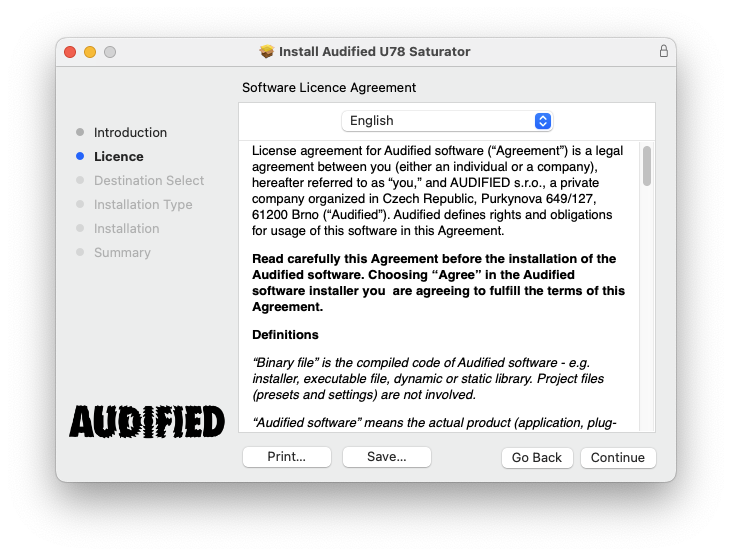
Task: Click the grey bullet beside Introduction
Action: pos(80,133)
